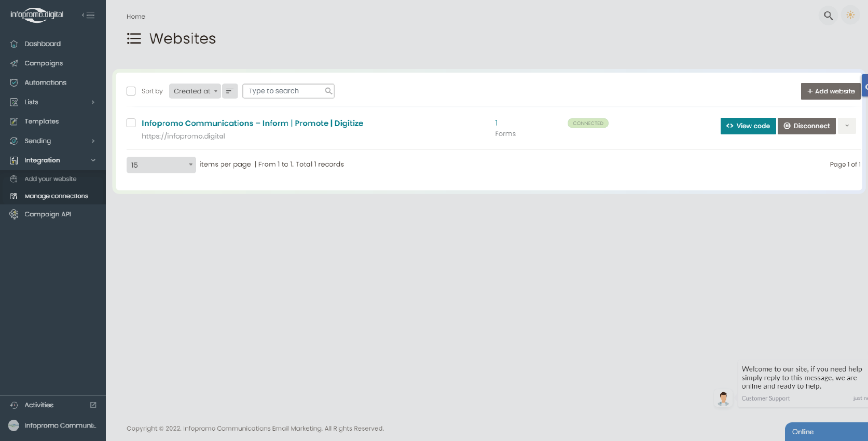
Task: Toggle sort direction icon
Action: (x=230, y=91)
